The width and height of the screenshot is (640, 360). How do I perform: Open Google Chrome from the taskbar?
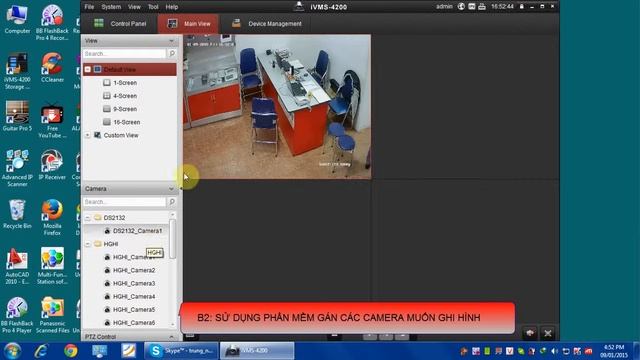coord(71,351)
